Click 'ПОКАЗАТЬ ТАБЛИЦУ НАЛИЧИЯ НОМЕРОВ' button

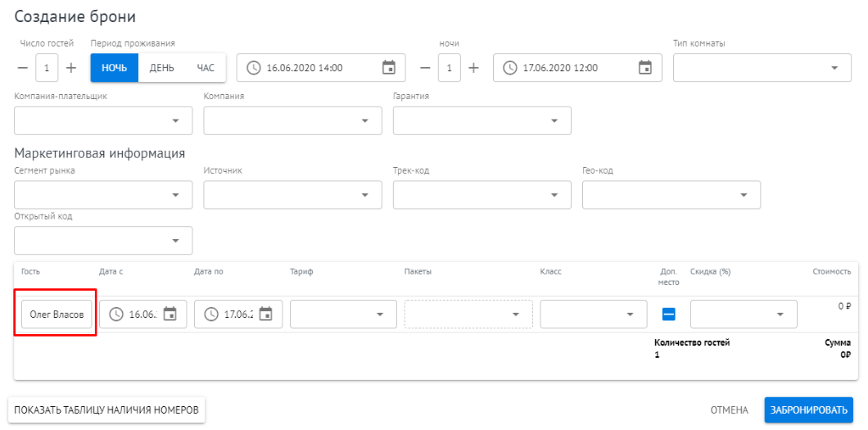(x=106, y=410)
